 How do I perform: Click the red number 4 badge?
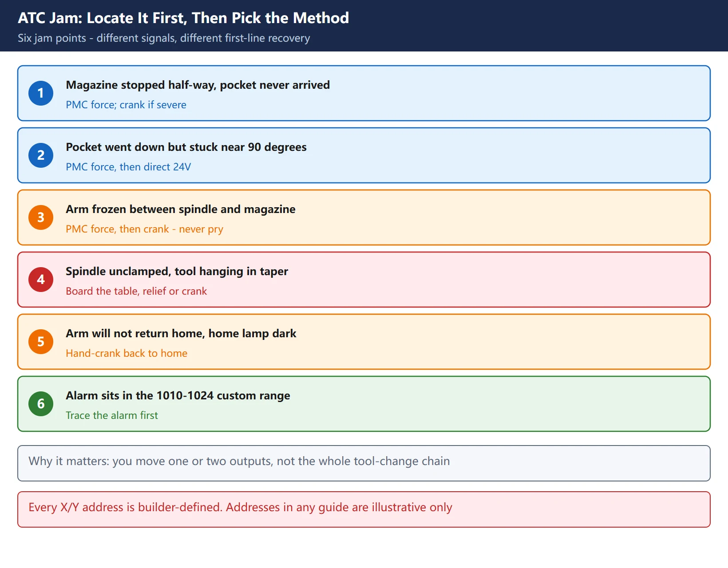(41, 280)
